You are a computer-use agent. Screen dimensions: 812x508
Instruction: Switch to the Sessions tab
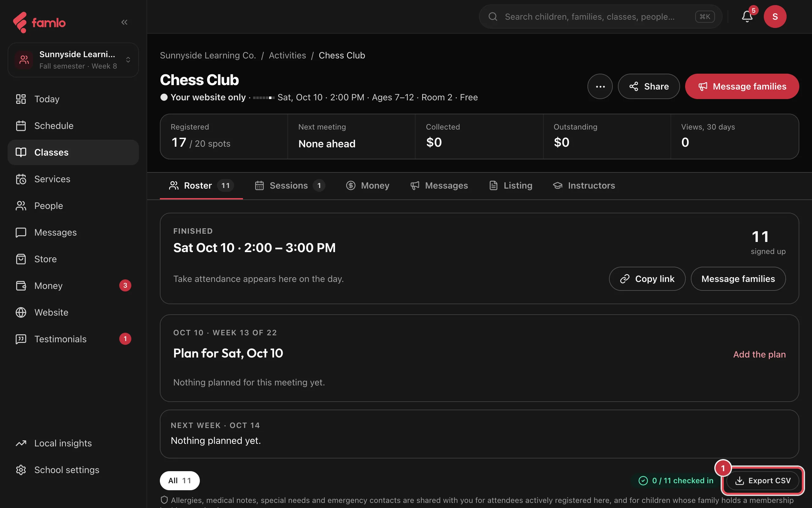pyautogui.click(x=290, y=185)
